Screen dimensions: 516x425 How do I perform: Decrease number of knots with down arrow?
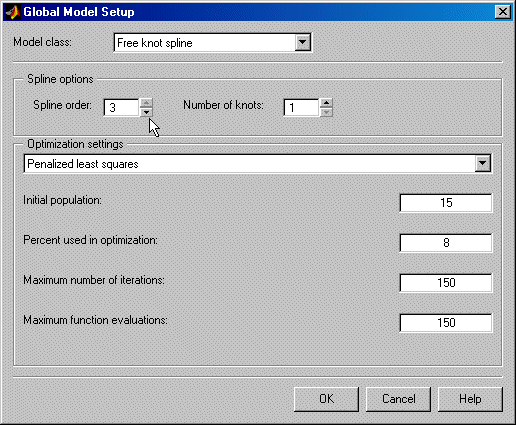(x=326, y=112)
